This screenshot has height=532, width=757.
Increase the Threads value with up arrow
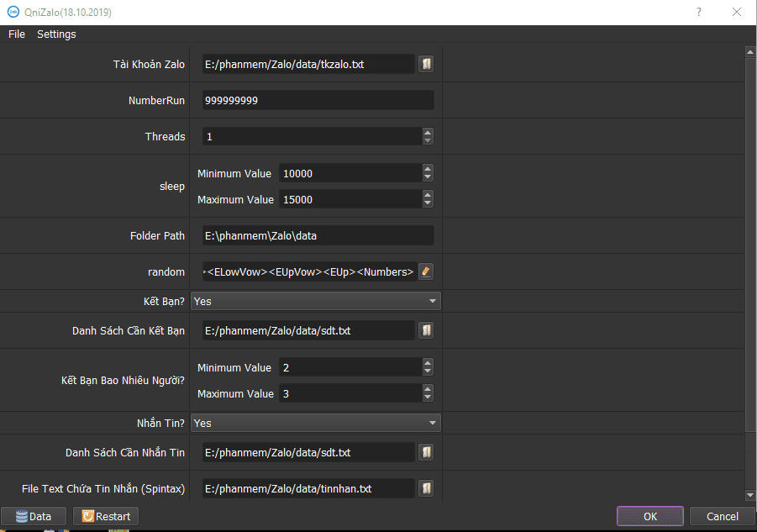point(428,132)
